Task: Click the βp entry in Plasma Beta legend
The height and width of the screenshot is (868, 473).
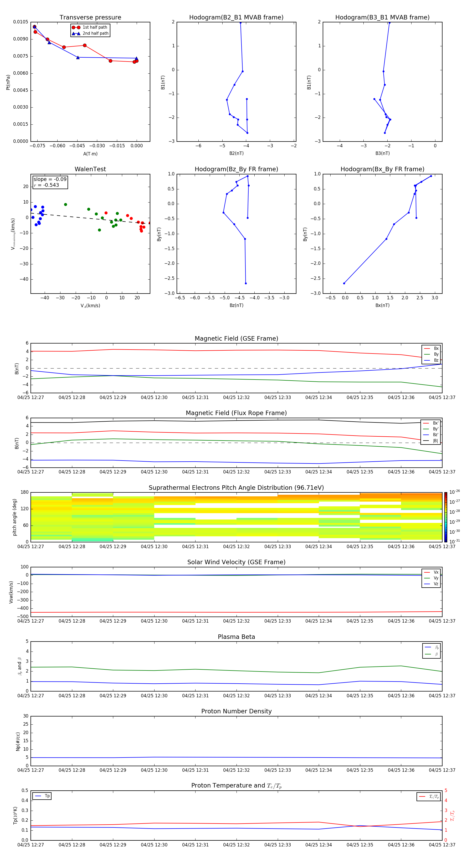Action: (431, 647)
